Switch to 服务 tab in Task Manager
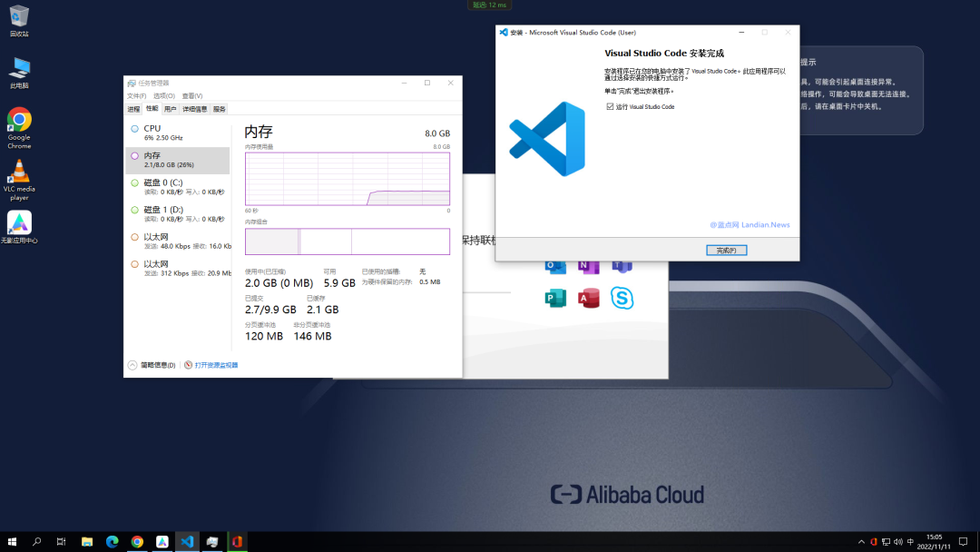Viewport: 980px width, 552px height. click(219, 109)
